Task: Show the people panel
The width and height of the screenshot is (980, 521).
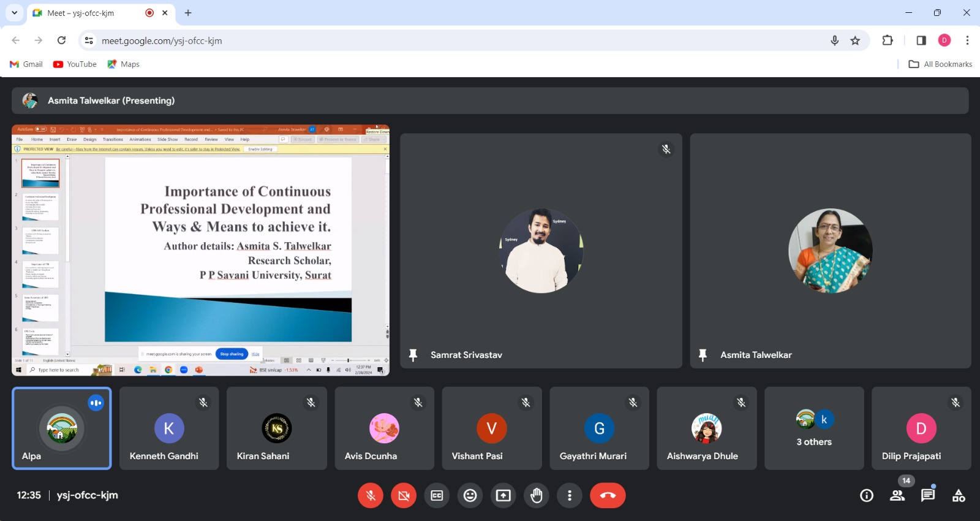Action: [x=897, y=495]
